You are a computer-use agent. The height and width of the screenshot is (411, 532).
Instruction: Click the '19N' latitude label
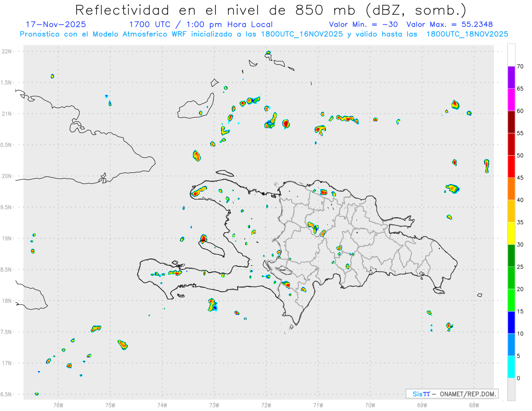pyautogui.click(x=8, y=239)
